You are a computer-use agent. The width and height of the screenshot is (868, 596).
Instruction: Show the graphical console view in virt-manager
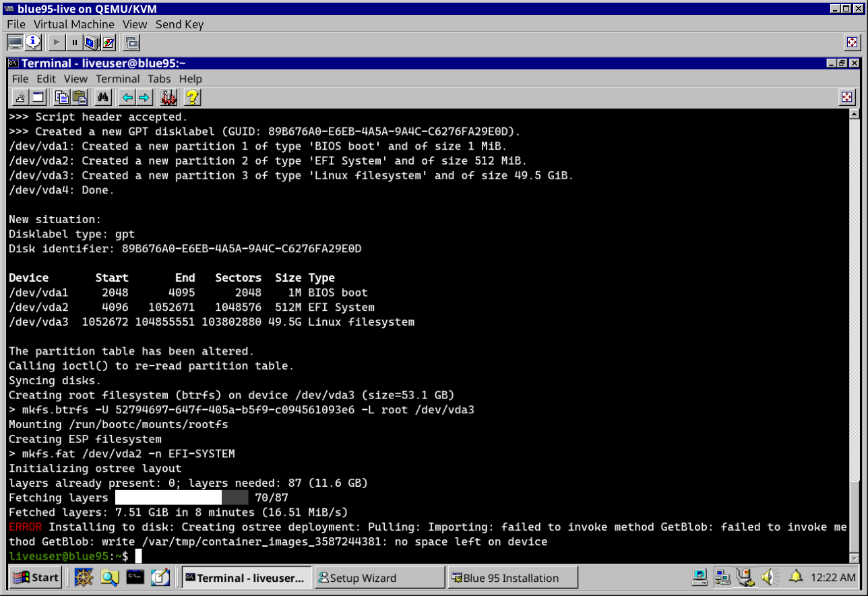[x=15, y=42]
